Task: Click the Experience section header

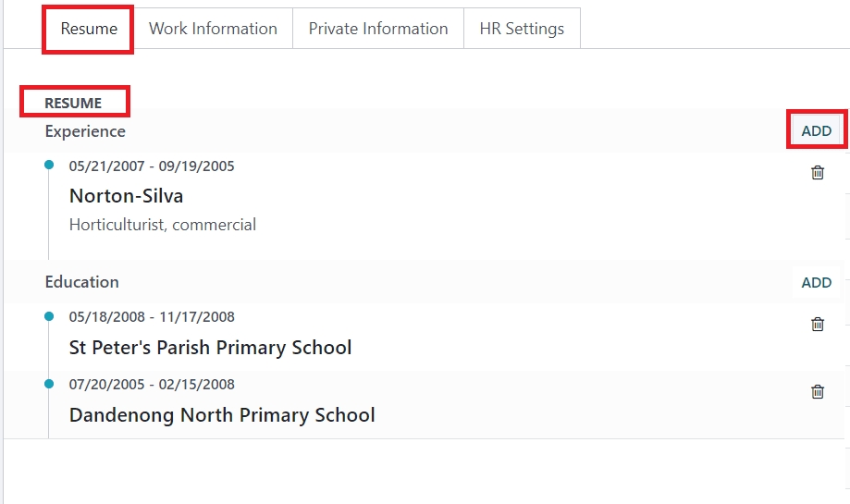Action: point(85,131)
